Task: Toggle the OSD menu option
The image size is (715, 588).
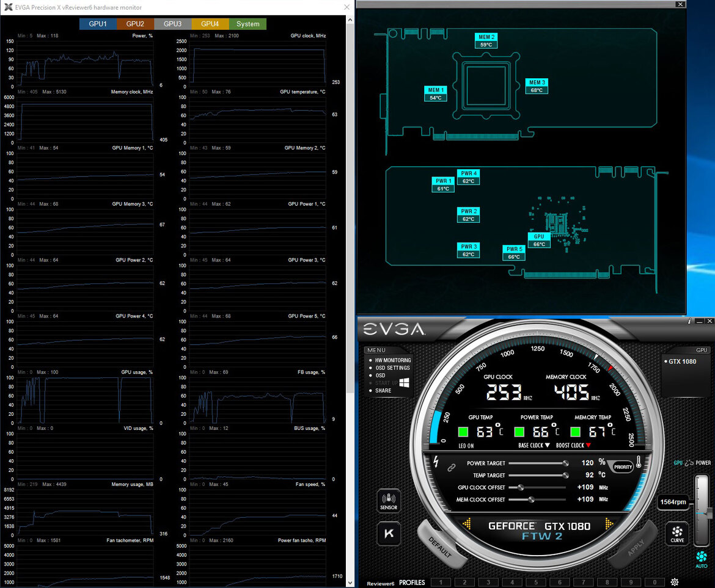Action: point(380,376)
